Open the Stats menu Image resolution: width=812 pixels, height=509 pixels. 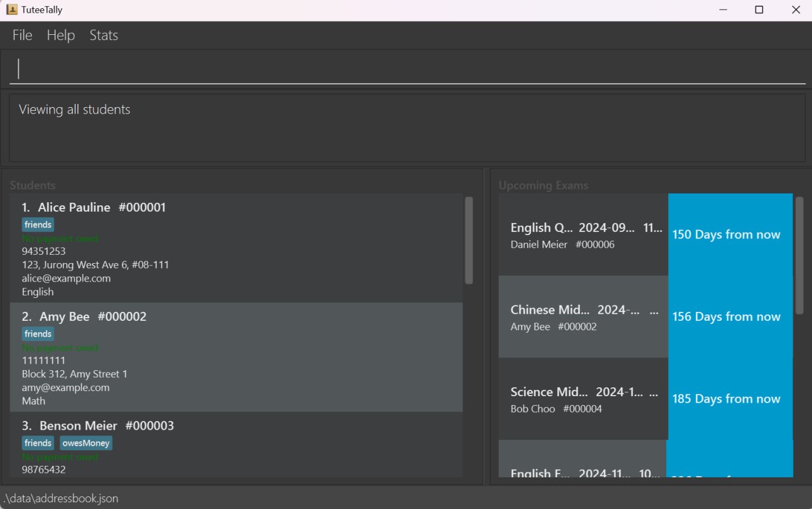[103, 35]
